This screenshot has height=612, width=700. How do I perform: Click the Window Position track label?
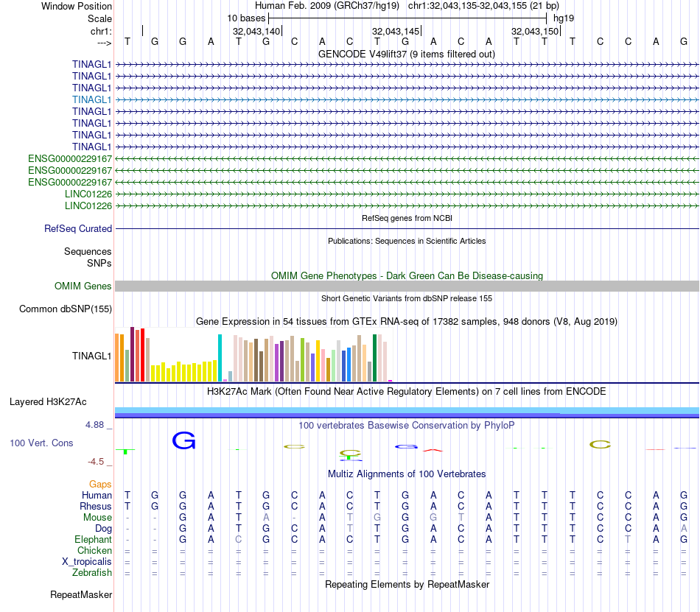(77, 6)
